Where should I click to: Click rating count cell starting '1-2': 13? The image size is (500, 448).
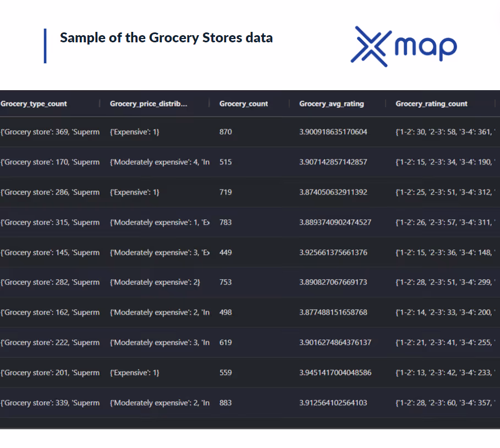point(446,373)
